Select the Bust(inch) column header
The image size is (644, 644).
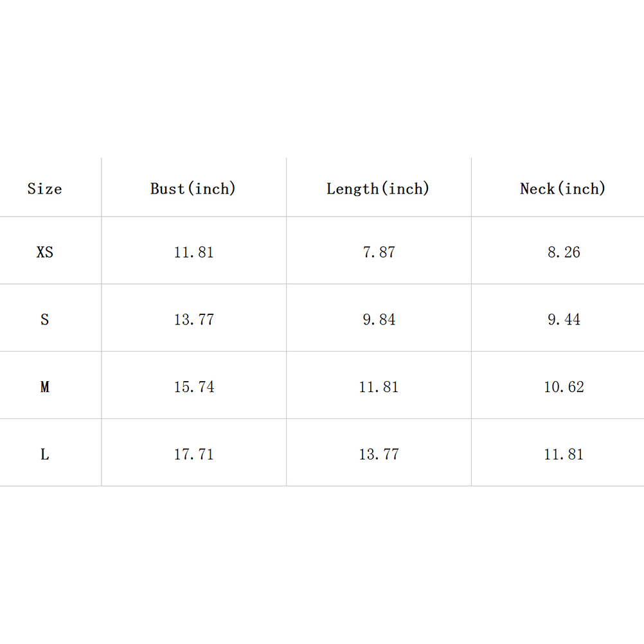point(193,188)
